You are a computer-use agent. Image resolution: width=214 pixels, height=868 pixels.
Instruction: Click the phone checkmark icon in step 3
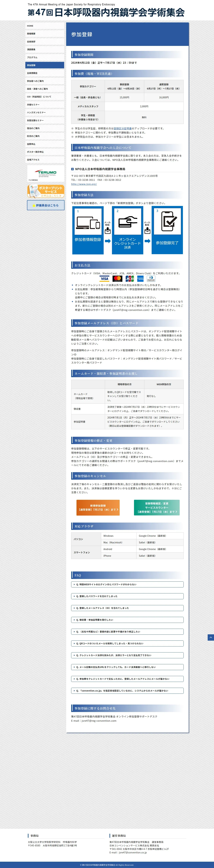167,221
